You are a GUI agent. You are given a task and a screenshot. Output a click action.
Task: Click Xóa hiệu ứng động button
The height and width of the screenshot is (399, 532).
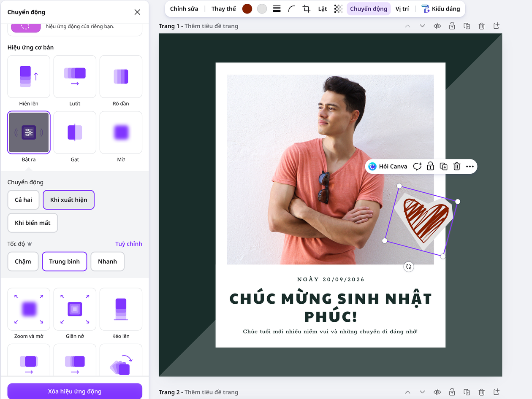(x=75, y=391)
